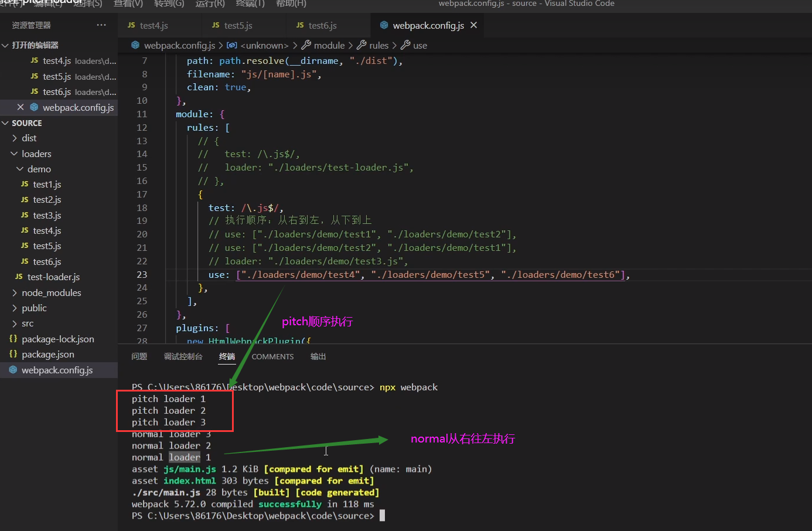Click JS icon of test1.js in tree
Viewport: 812px width, 531px height.
(x=25, y=184)
